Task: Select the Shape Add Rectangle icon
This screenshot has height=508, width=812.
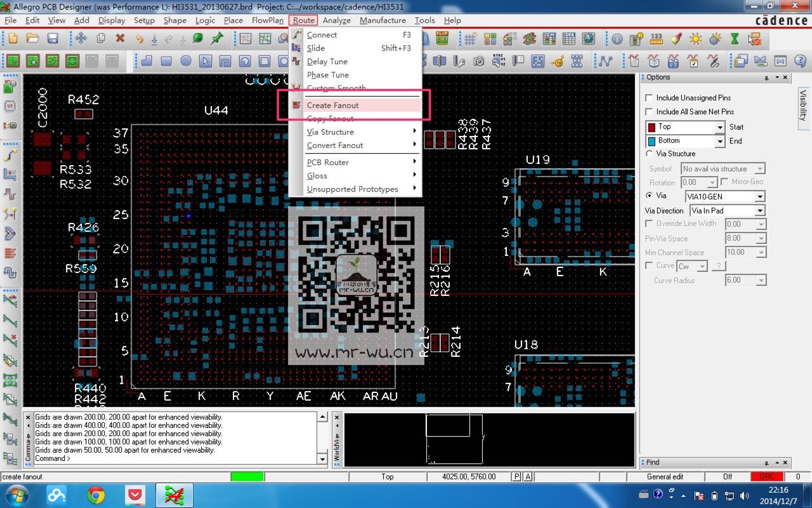Action: click(x=166, y=62)
